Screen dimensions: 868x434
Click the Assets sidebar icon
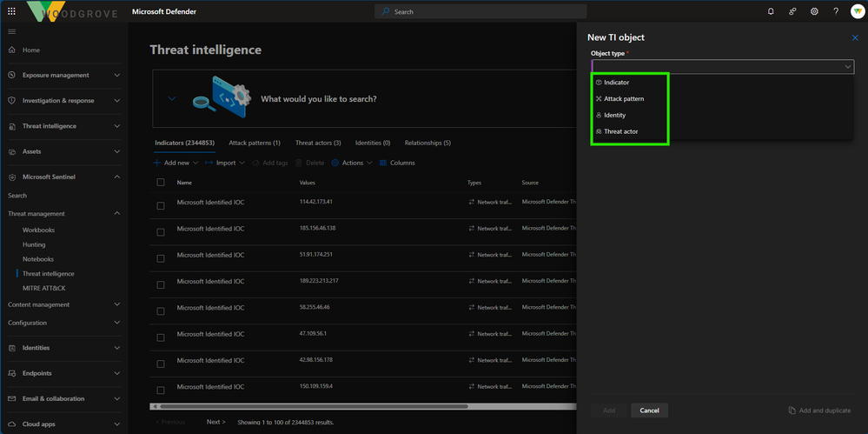(11, 151)
